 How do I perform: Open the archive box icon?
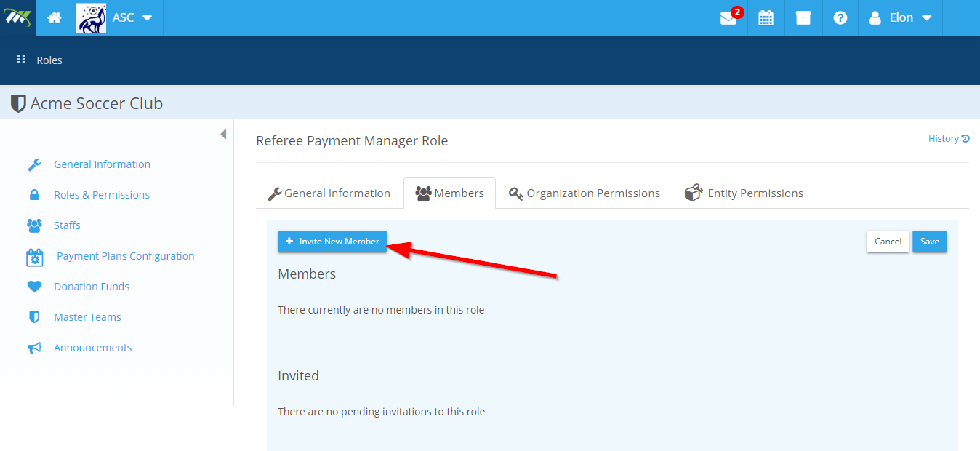(803, 18)
